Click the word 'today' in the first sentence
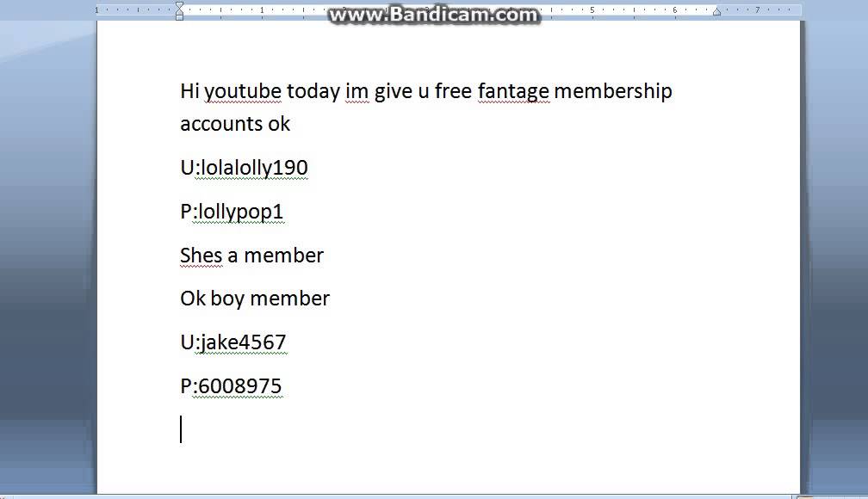 pos(313,91)
